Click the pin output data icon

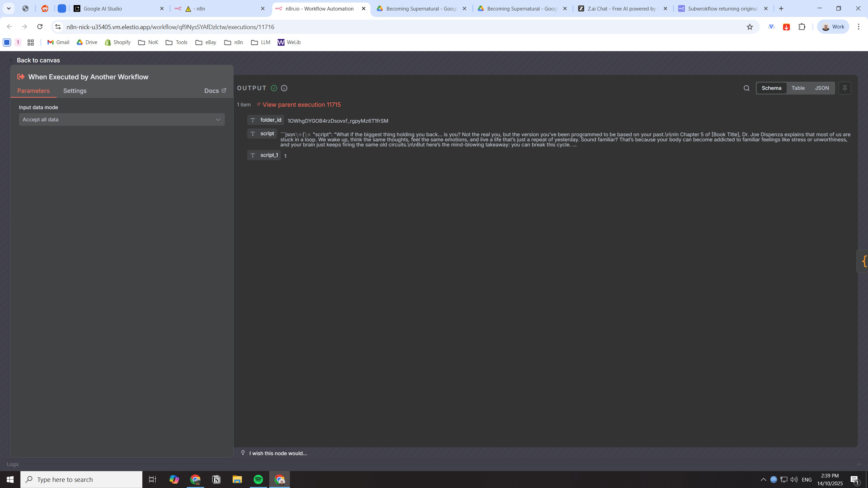845,88
